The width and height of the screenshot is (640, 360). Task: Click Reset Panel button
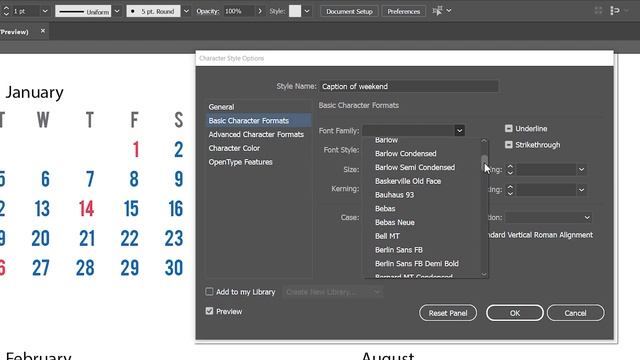[448, 313]
